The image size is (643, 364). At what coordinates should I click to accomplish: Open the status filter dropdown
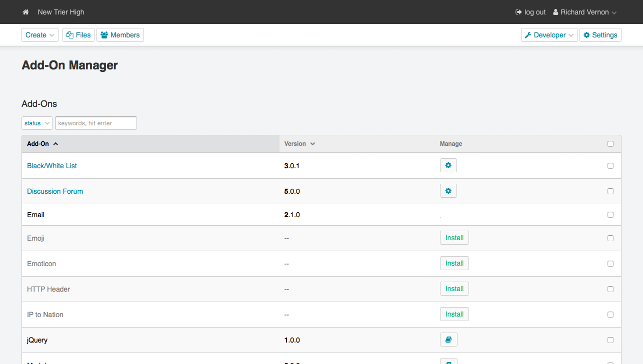36,123
